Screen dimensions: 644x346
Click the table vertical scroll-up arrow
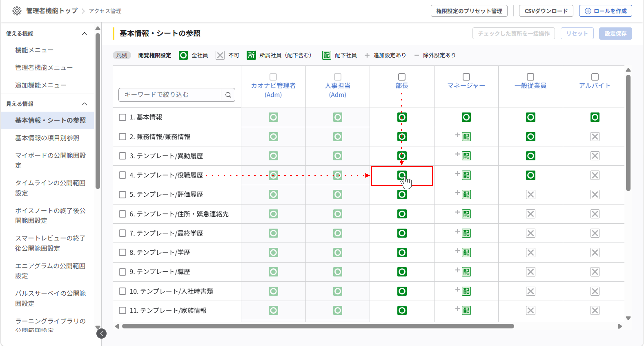[628, 70]
